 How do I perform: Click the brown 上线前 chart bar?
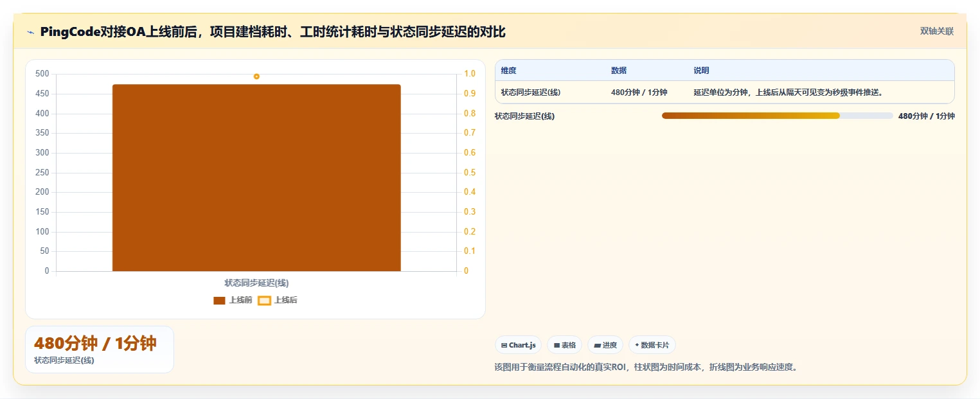256,178
